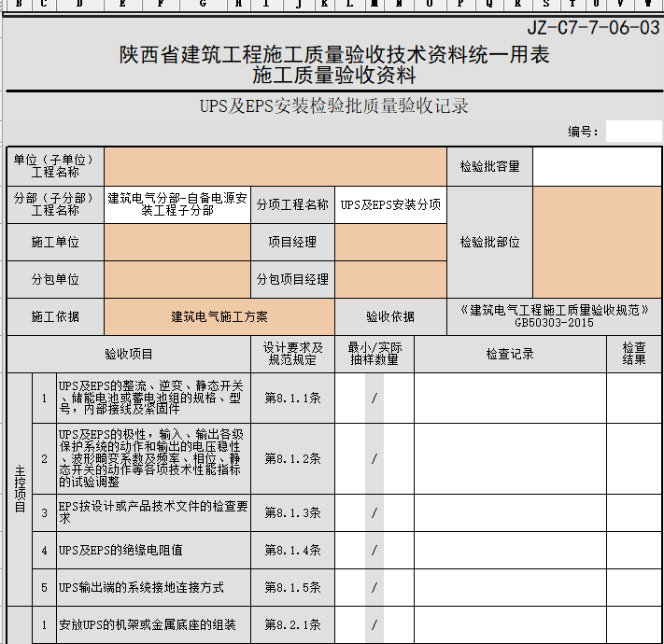This screenshot has height=644, width=664.
Task: Select the 第8.1.4条 cell
Action: click(x=292, y=550)
